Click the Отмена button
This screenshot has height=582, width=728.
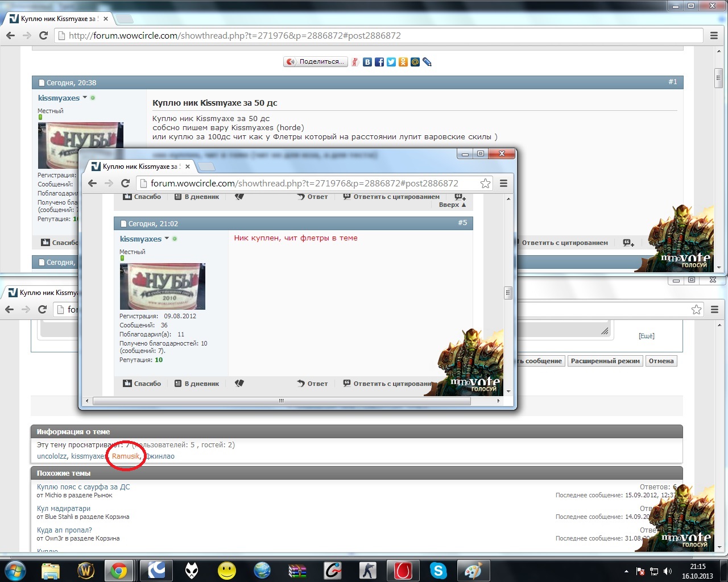(x=661, y=361)
